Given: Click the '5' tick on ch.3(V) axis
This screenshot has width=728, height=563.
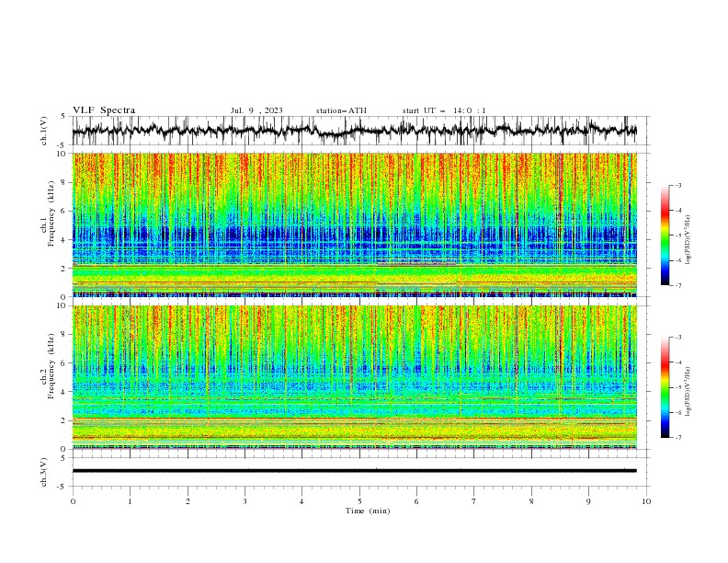Looking at the screenshot, I should (x=64, y=458).
